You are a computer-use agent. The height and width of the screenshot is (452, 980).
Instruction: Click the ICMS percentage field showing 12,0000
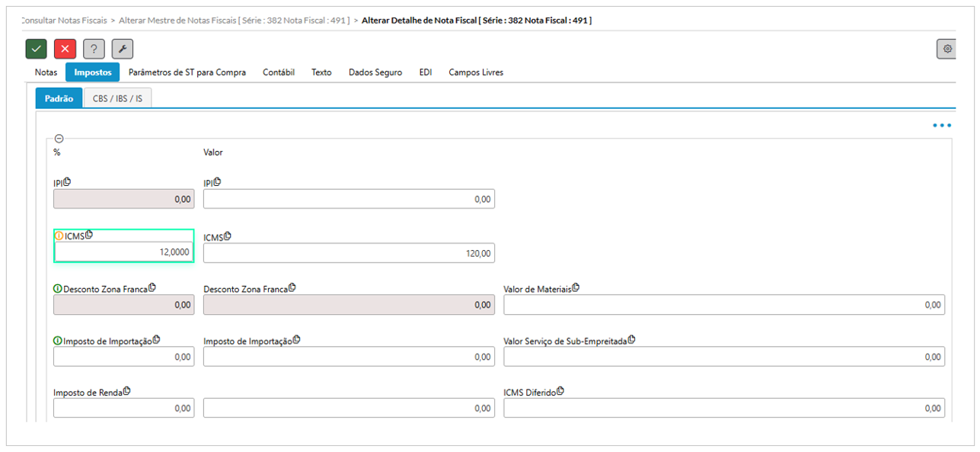pyautogui.click(x=123, y=252)
